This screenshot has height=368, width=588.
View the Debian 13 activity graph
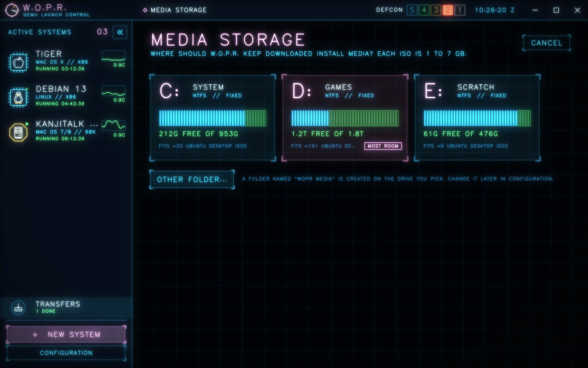(113, 91)
